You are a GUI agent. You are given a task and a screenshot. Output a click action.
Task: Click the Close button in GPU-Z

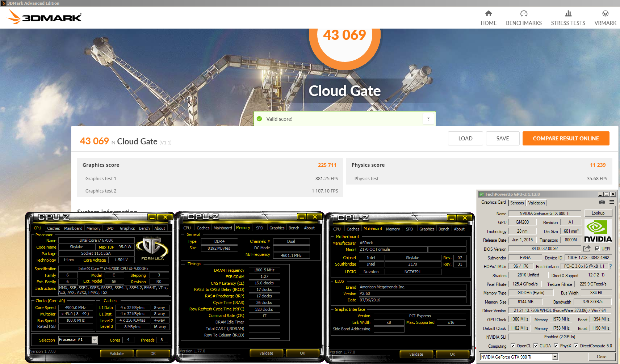pyautogui.click(x=602, y=357)
